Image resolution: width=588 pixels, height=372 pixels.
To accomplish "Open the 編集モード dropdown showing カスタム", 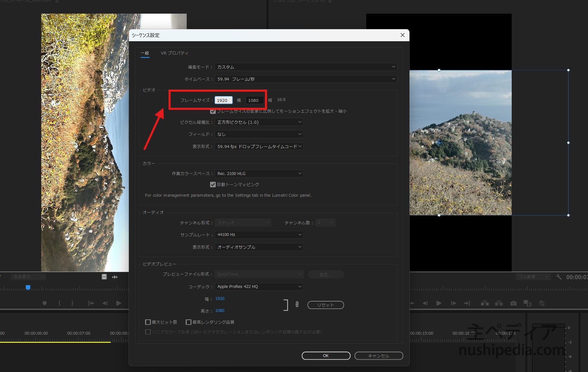I will coord(306,67).
